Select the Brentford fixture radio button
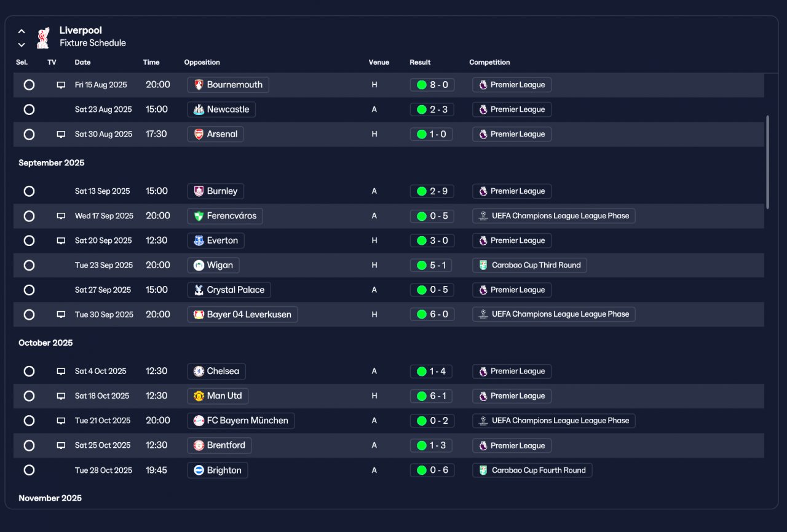The width and height of the screenshot is (787, 532). [29, 445]
